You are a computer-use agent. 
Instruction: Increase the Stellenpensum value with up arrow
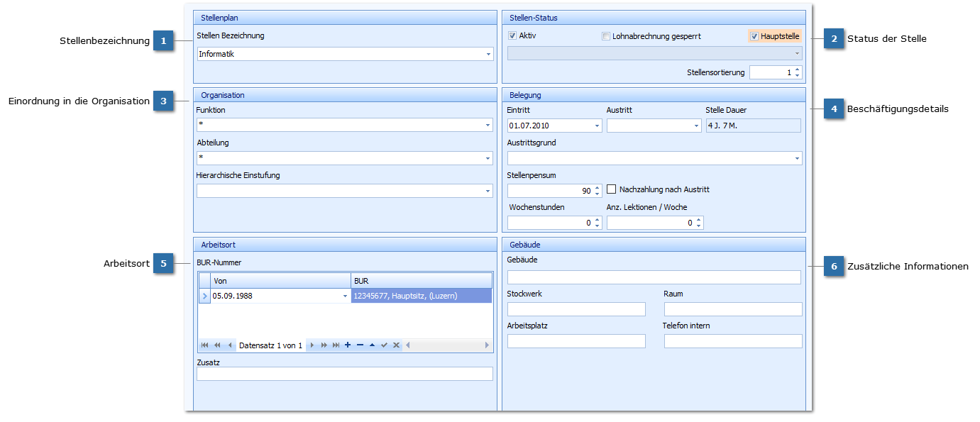coord(598,187)
